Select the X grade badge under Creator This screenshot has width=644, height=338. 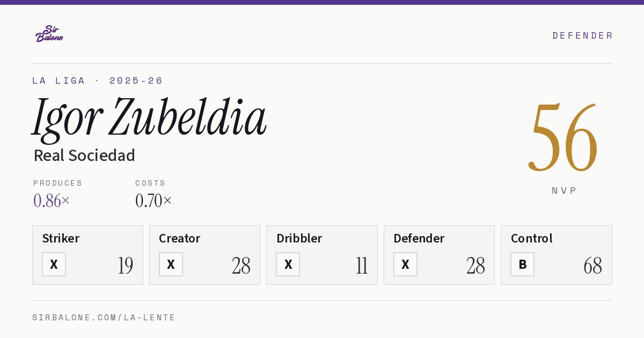[171, 264]
